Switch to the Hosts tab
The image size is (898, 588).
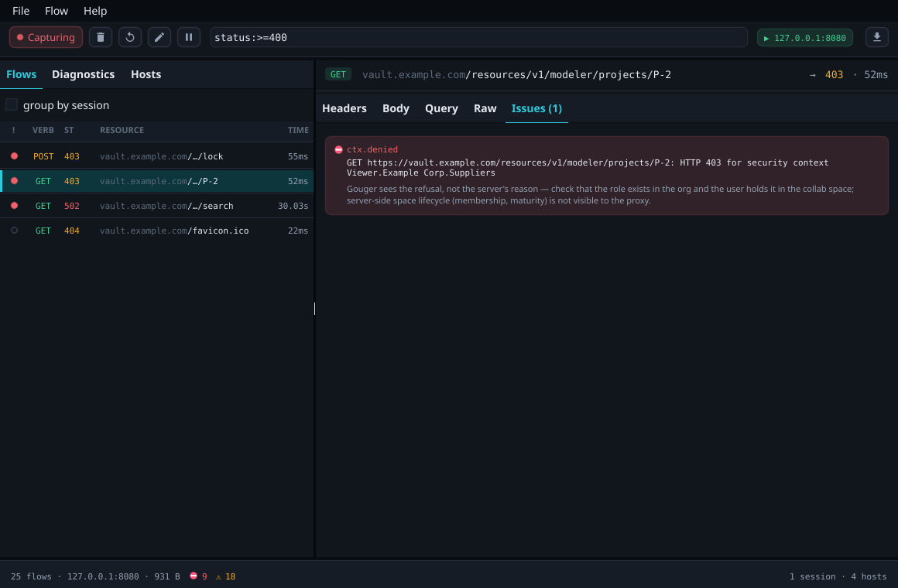(x=146, y=74)
